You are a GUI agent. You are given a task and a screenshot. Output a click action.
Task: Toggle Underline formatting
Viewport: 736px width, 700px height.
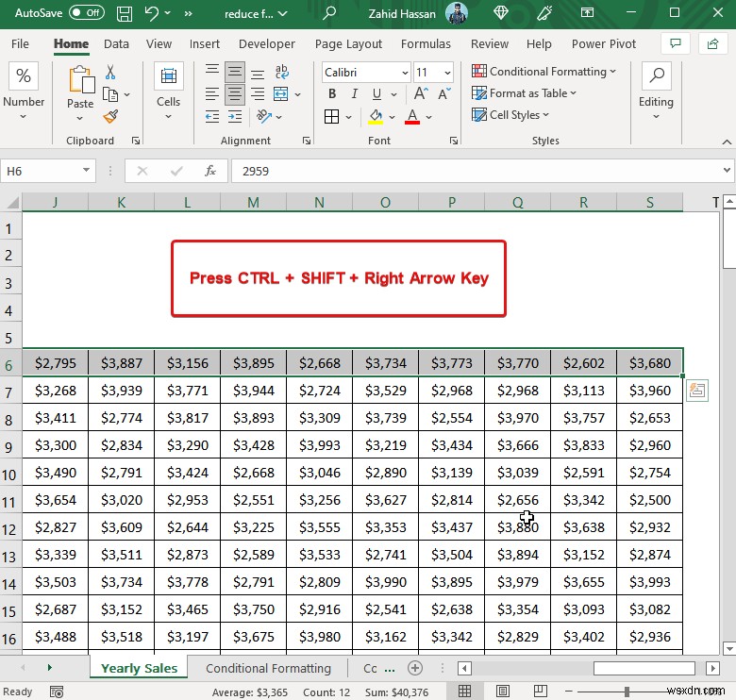coord(376,93)
